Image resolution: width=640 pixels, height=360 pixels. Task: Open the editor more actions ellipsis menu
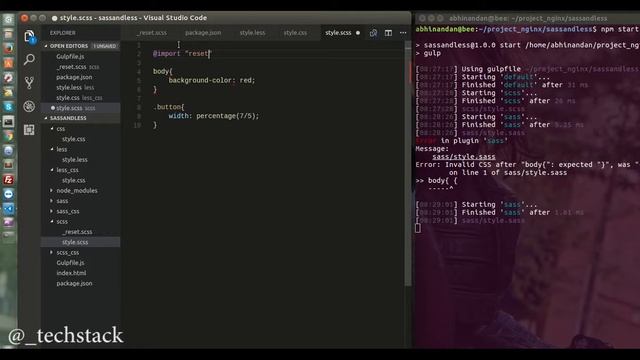403,33
